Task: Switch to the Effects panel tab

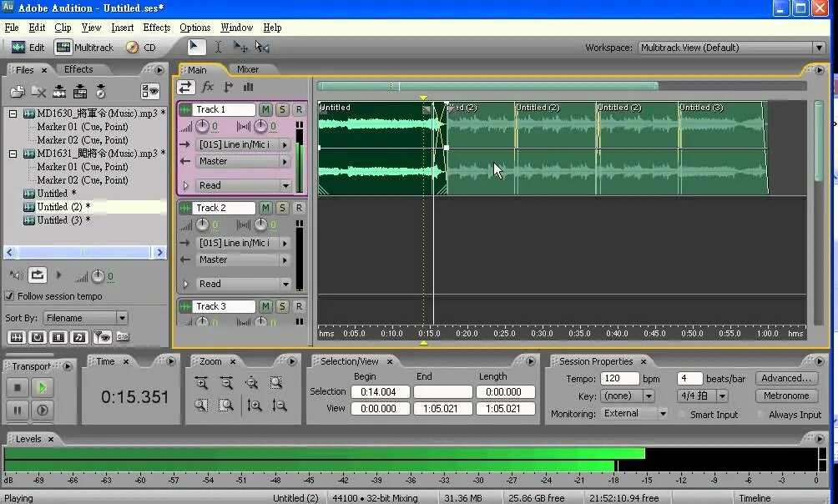Action: tap(78, 69)
